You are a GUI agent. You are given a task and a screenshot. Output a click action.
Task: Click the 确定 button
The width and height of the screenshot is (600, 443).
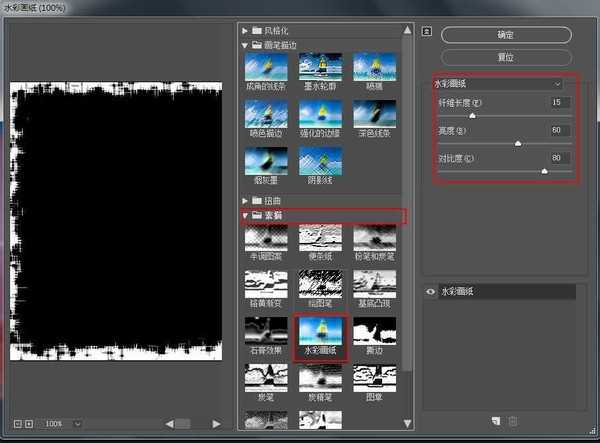coord(505,34)
